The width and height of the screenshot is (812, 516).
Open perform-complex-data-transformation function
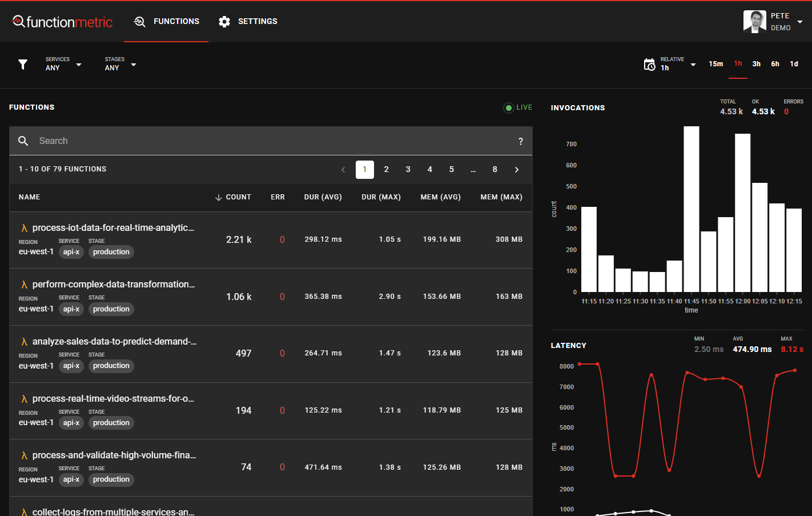pos(114,284)
